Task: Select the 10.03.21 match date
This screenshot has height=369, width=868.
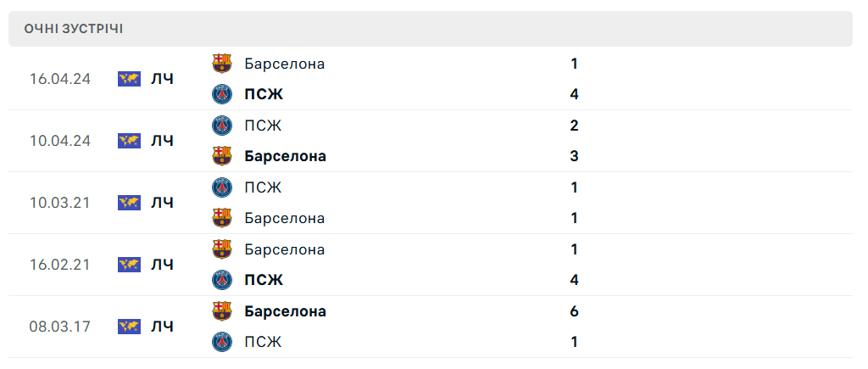Action: coord(59,203)
